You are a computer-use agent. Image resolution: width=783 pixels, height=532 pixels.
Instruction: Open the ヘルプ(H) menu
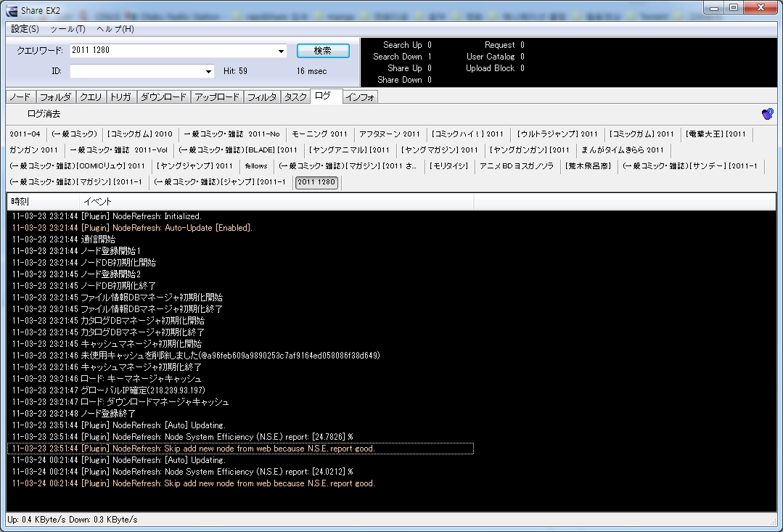point(115,29)
